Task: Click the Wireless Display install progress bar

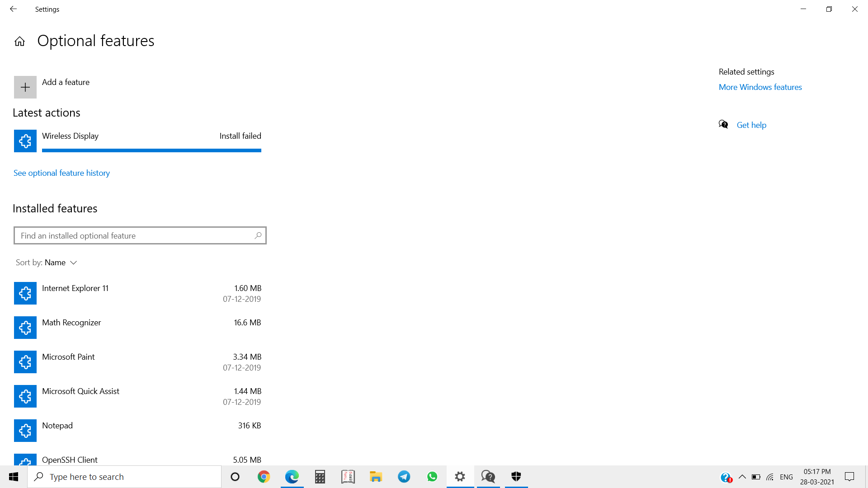Action: [151, 150]
